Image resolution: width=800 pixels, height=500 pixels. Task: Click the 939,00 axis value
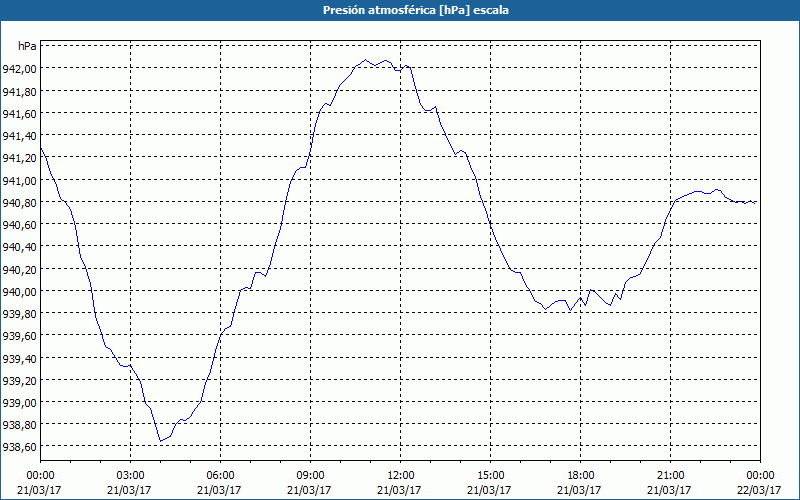click(x=19, y=403)
